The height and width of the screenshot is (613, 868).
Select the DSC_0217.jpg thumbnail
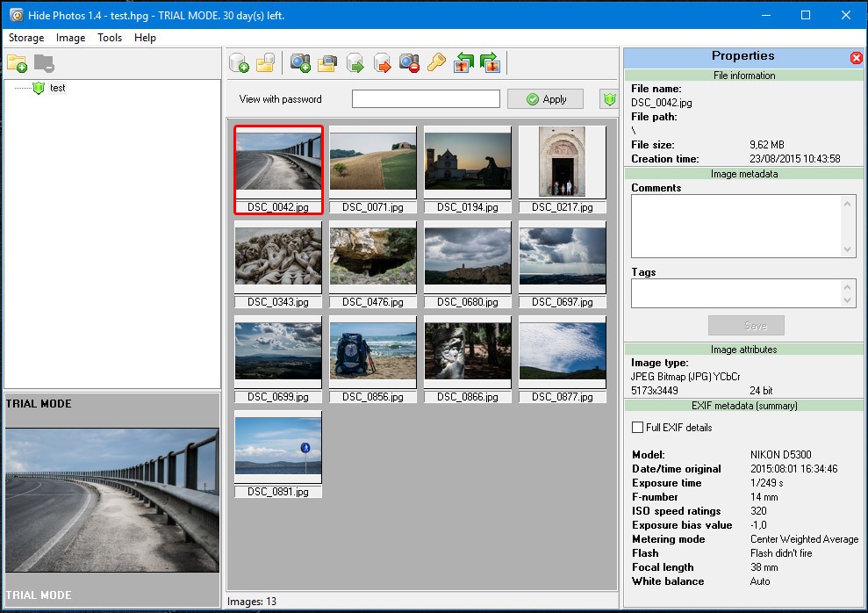pos(562,162)
